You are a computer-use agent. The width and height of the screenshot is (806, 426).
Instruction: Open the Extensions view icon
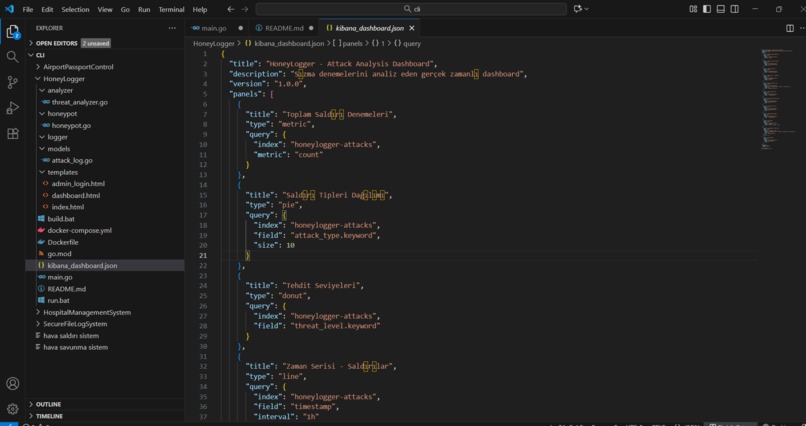(x=12, y=134)
